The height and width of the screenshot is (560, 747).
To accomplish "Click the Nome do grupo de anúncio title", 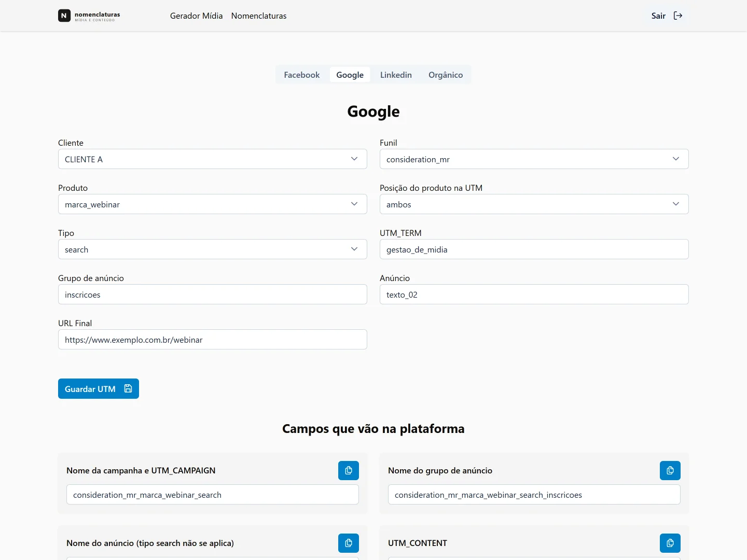I will pyautogui.click(x=440, y=470).
